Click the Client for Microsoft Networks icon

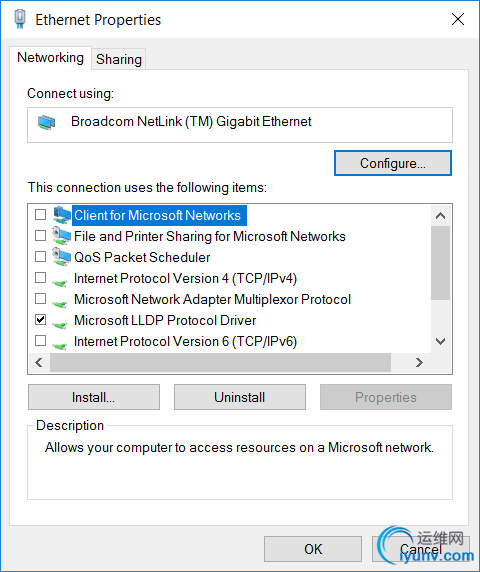click(61, 215)
